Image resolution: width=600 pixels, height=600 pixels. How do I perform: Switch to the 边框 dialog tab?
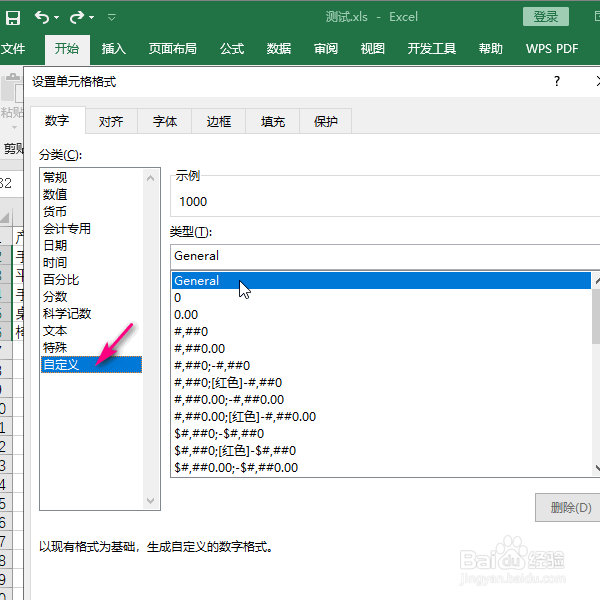point(219,122)
